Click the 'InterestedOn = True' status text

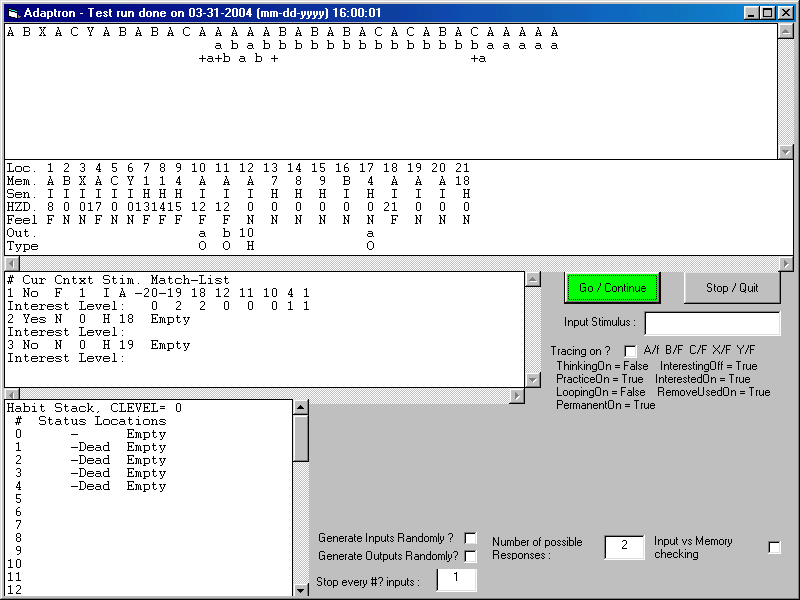(703, 379)
